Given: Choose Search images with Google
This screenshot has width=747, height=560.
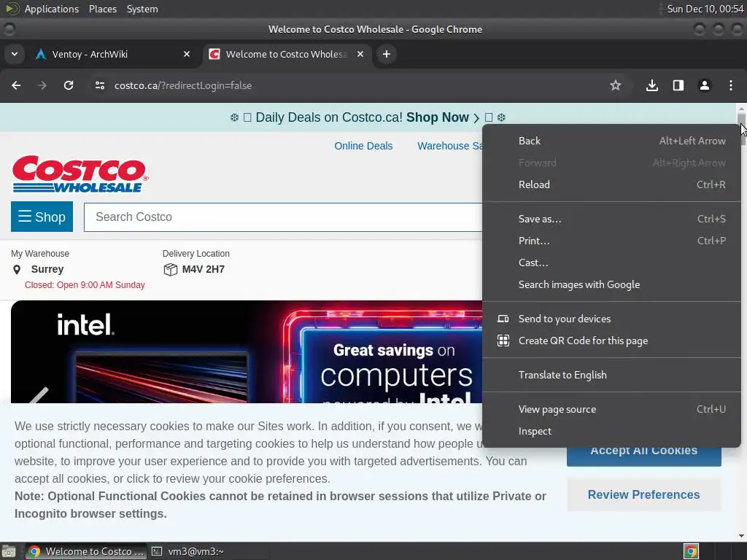Looking at the screenshot, I should pos(612,285).
